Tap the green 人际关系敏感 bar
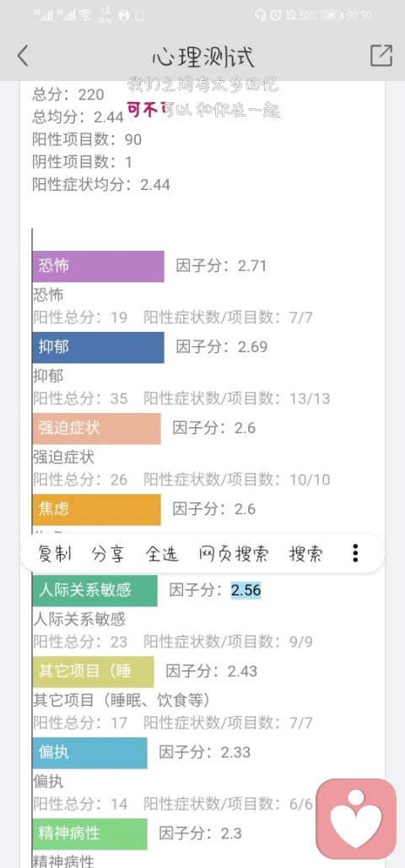This screenshot has height=868, width=405. (94, 590)
